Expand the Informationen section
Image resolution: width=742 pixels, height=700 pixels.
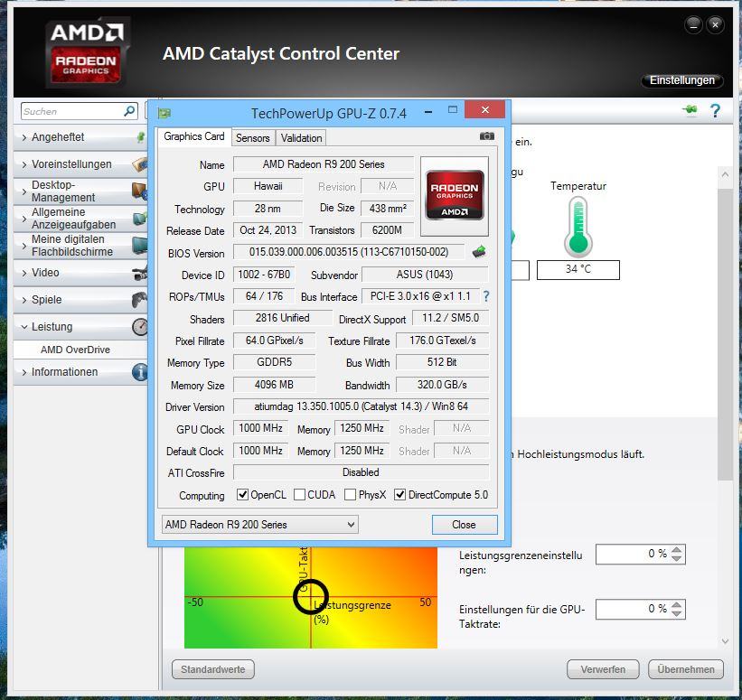24,372
